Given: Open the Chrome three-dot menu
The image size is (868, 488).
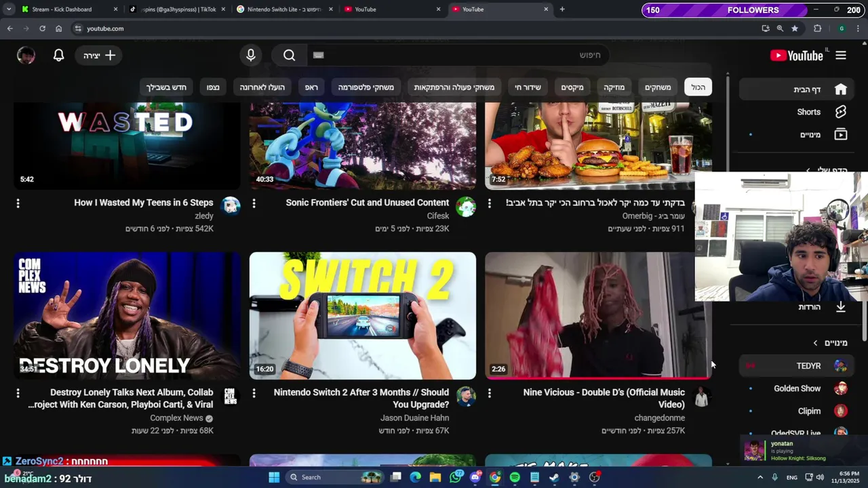Looking at the screenshot, I should coord(859,28).
